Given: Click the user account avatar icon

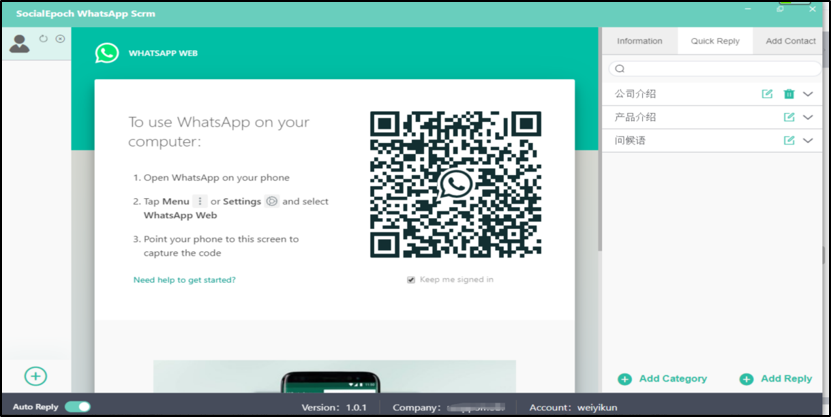Looking at the screenshot, I should coord(20,43).
